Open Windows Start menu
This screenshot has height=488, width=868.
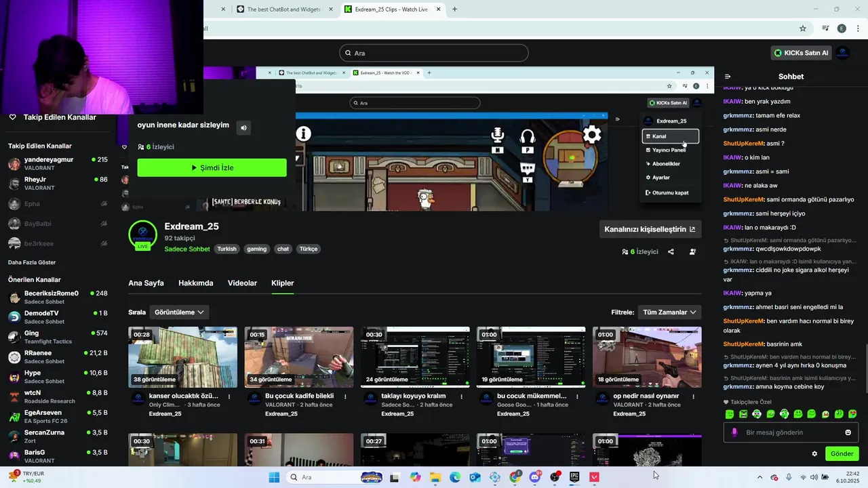point(274,477)
